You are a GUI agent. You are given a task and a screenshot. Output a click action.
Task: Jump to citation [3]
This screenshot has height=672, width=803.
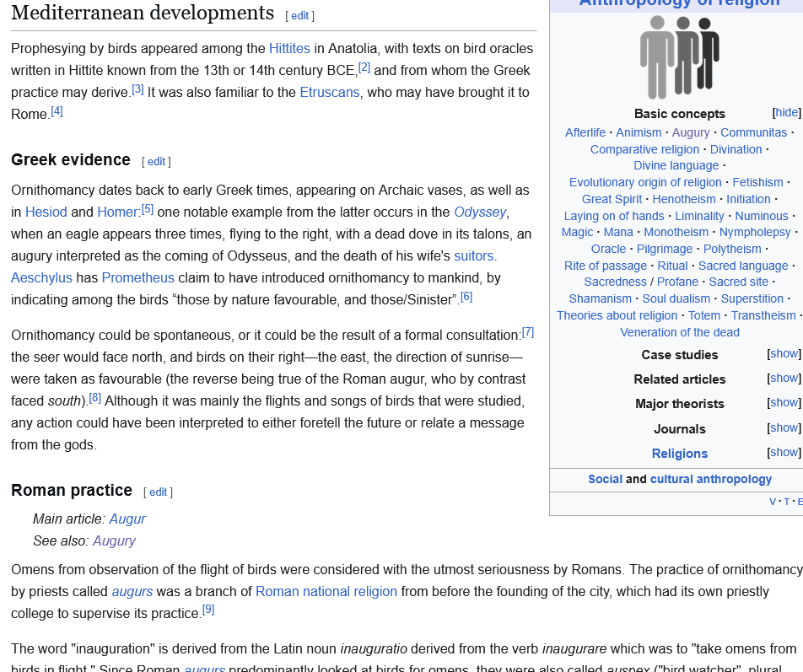(x=137, y=89)
